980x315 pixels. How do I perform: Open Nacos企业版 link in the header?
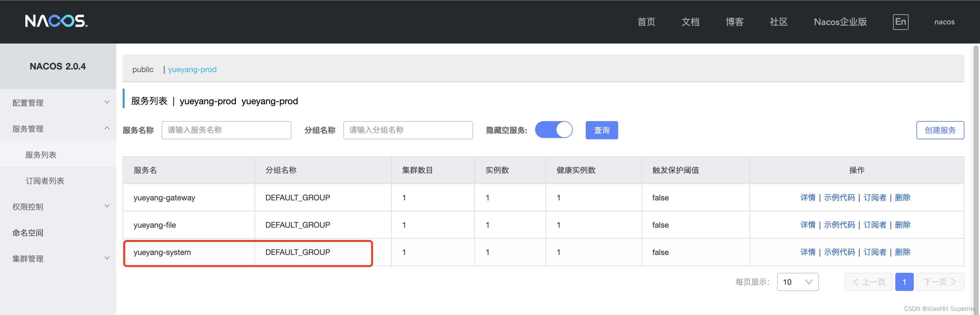840,22
